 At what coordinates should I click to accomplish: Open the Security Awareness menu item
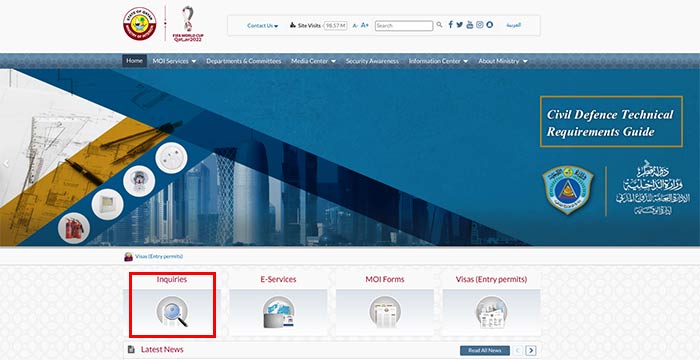coord(372,61)
